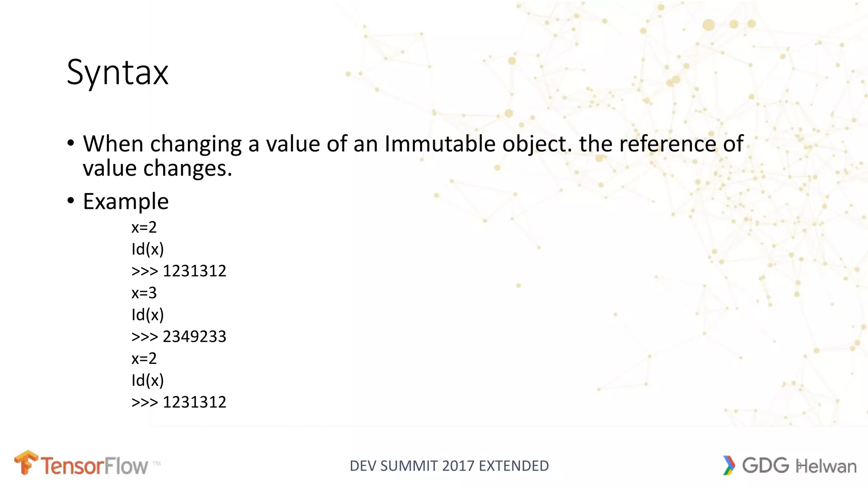Click the GDG Helwan wordmark
The height and width of the screenshot is (488, 868).
pos(799,466)
